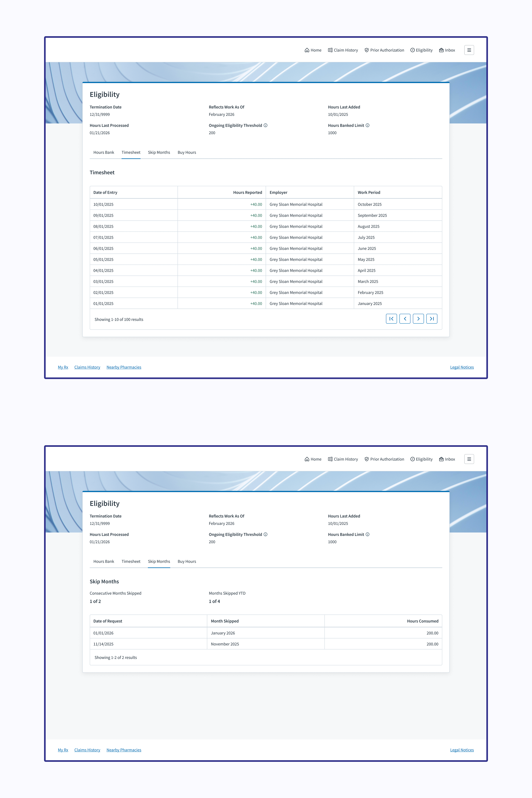Image resolution: width=532 pixels, height=798 pixels.
Task: Click Ongoing Eligibility Threshold info icon in Skip Months view
Action: (x=266, y=534)
